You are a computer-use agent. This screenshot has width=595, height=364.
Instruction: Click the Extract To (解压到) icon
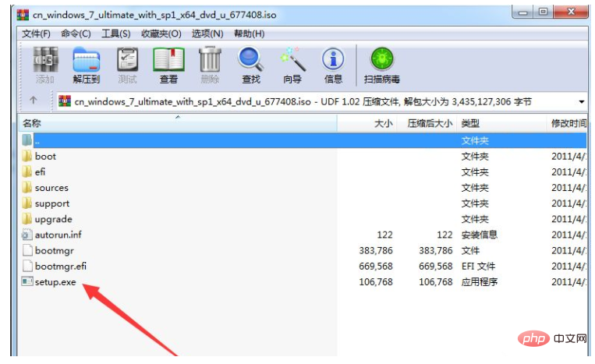[87, 60]
